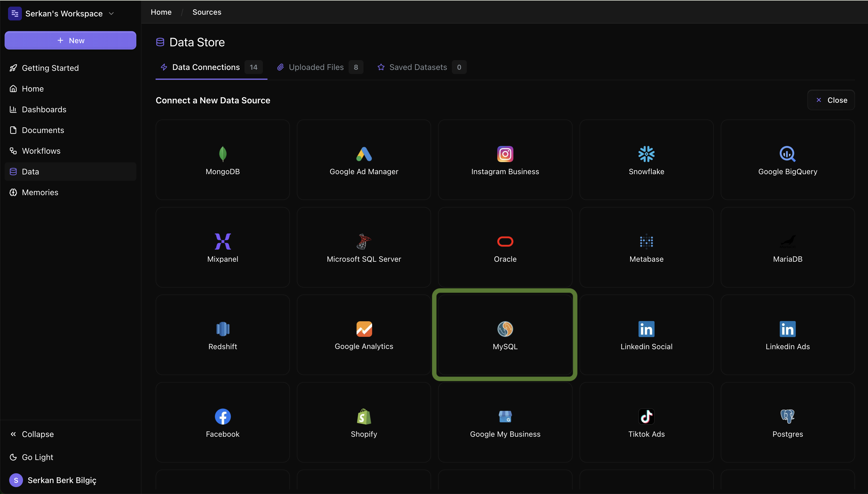Click the Snowflake card label

click(x=646, y=171)
